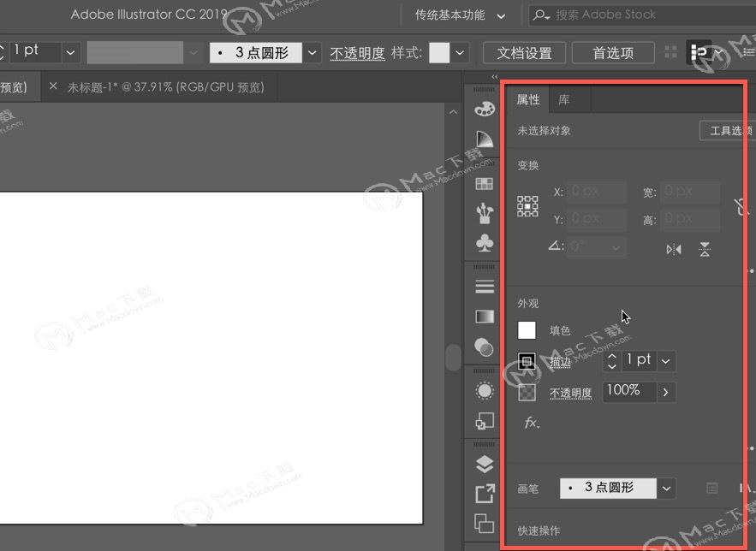Open the Appearance panel dotted circle icon
The image size is (756, 551).
tap(485, 391)
